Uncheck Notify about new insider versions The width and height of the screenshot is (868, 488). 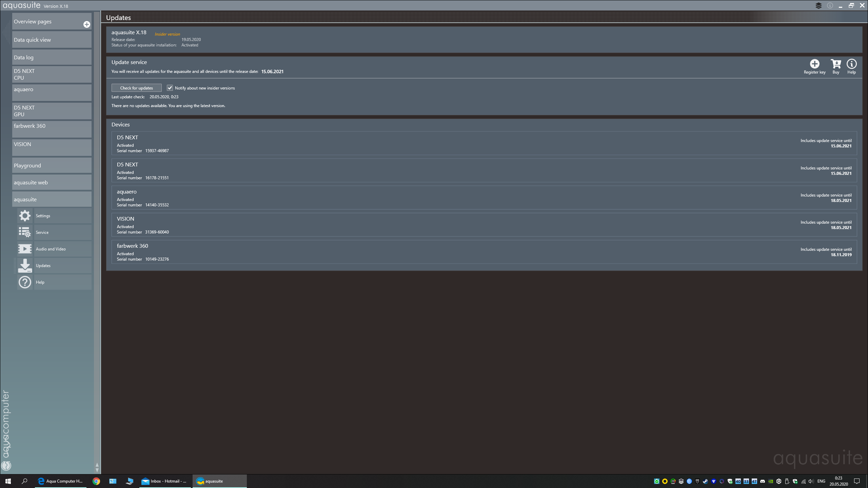(170, 88)
